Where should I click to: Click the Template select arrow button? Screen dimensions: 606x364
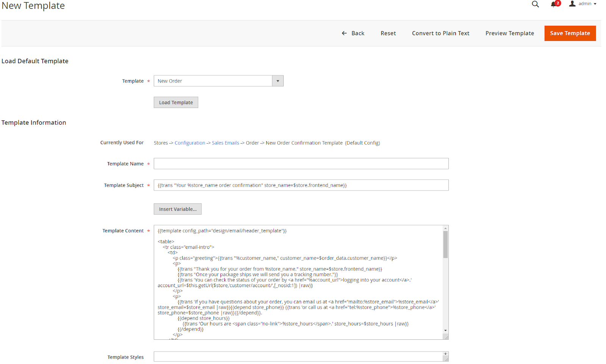278,81
